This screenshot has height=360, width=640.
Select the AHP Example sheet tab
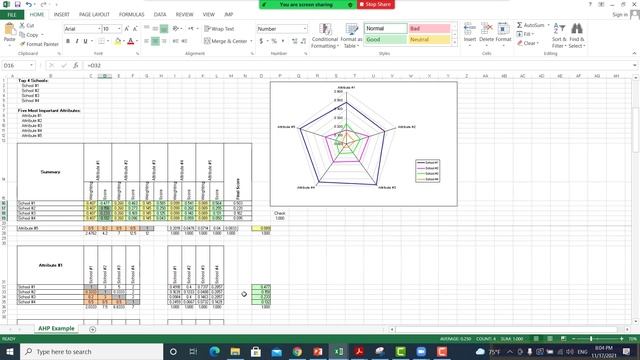coord(56,329)
